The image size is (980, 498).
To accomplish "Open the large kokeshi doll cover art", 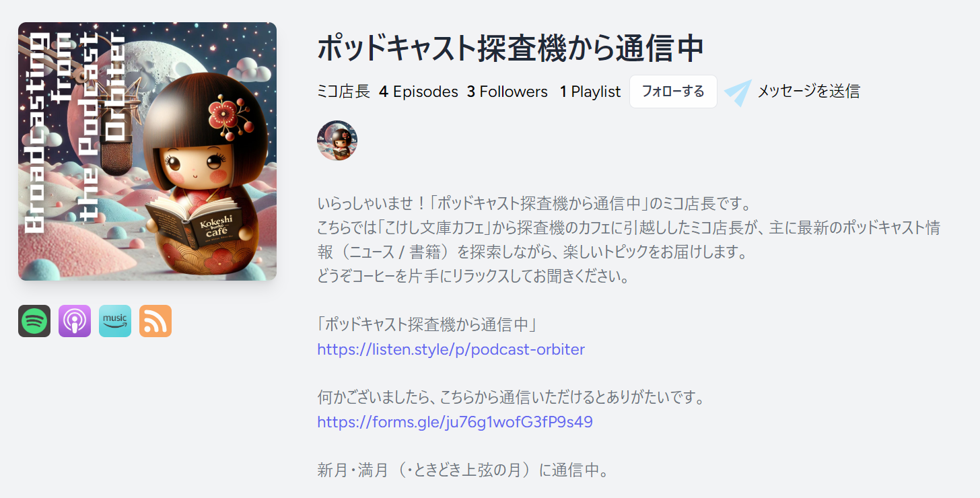I will point(147,151).
